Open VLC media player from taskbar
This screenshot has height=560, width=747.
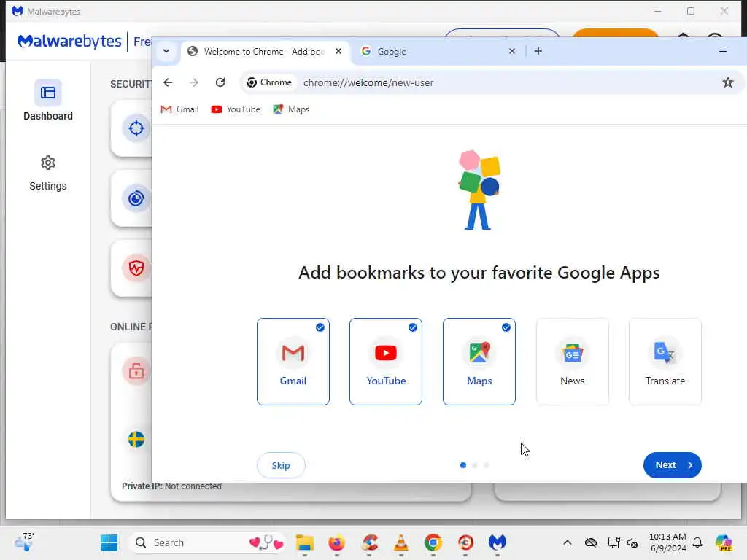pos(401,542)
